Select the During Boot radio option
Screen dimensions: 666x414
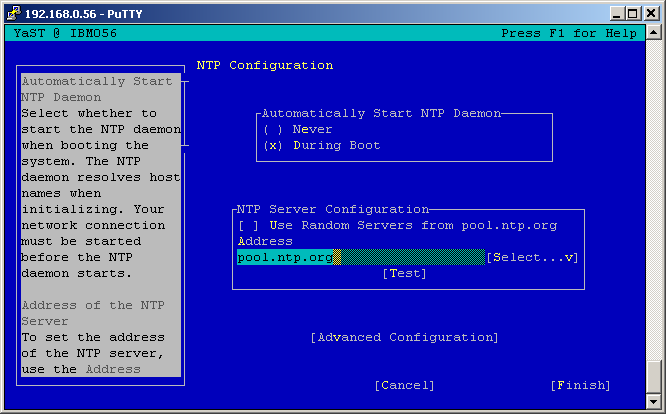pyautogui.click(x=322, y=145)
